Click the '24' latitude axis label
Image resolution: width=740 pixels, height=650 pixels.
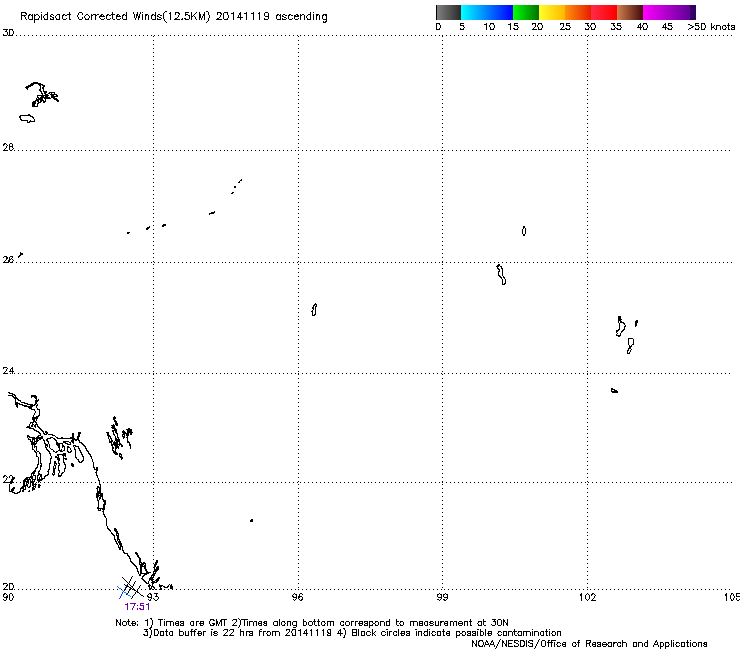pyautogui.click(x=8, y=371)
